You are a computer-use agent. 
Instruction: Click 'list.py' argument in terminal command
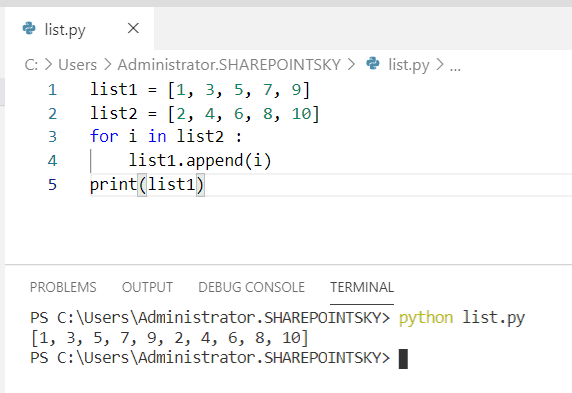(x=494, y=318)
